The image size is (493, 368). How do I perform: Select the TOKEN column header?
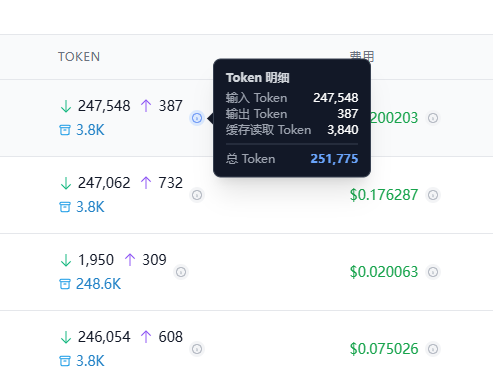[79, 57]
